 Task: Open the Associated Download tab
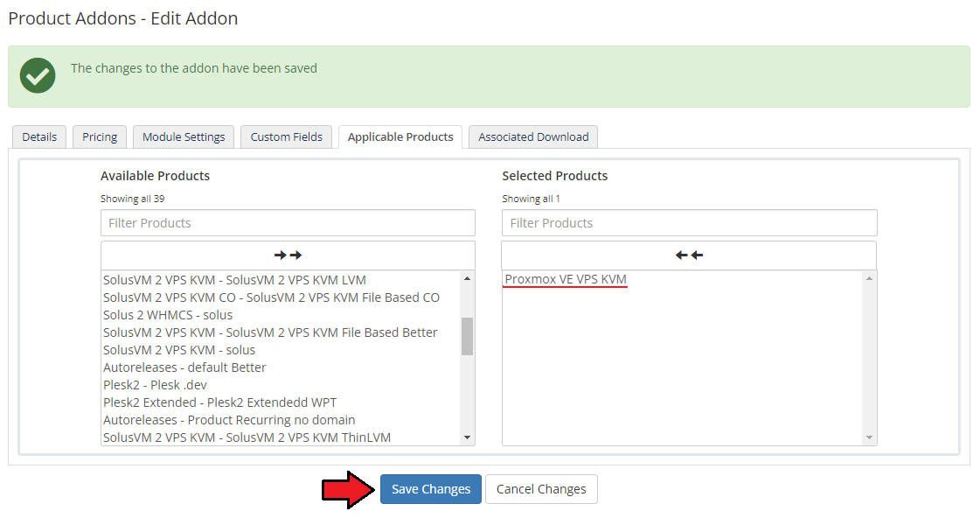point(533,137)
